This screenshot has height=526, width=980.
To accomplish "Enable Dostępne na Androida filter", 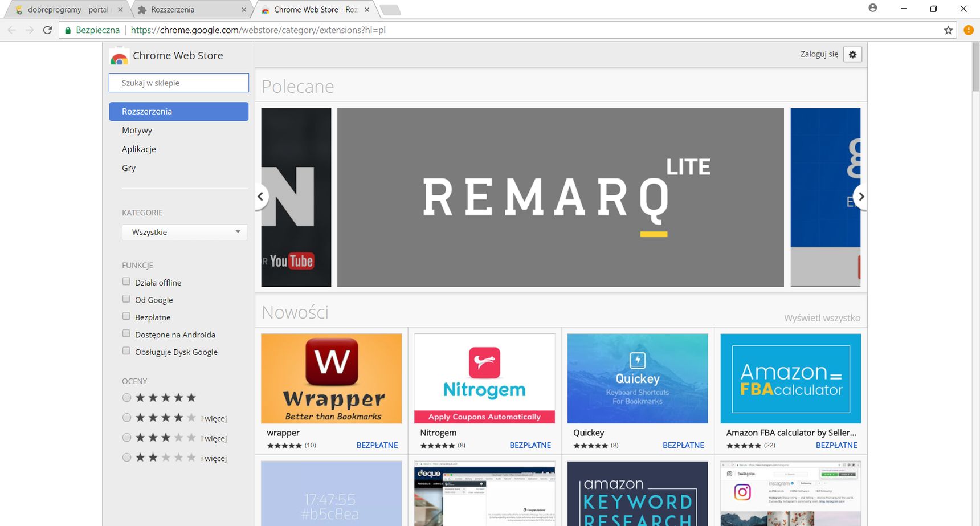I will coord(126,334).
